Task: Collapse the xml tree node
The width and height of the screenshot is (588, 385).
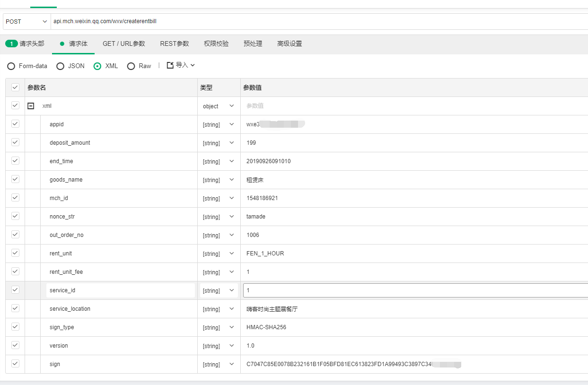Action: [x=31, y=106]
